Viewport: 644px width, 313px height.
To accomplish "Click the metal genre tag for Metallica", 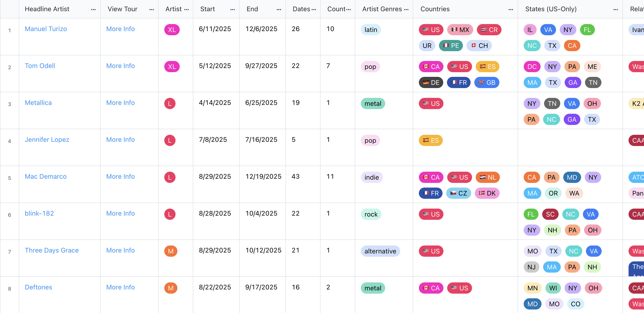I will (373, 103).
